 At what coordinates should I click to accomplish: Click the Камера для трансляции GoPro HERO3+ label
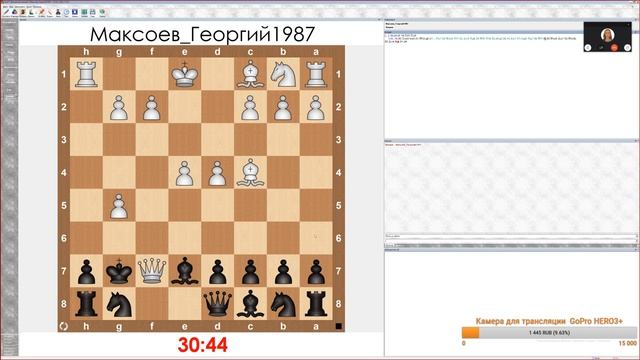pyautogui.click(x=549, y=321)
